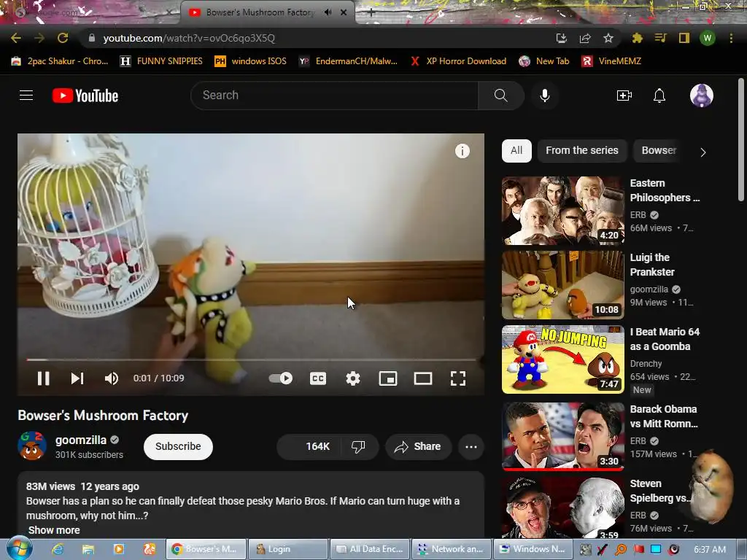The width and height of the screenshot is (747, 560).
Task: Close the Bowser's Mushroom Factory tab
Action: pos(344,12)
